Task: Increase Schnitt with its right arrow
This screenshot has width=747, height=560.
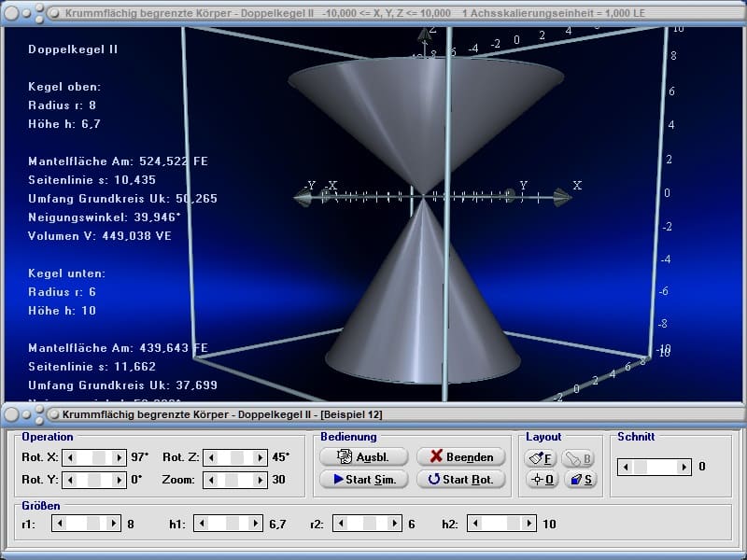Action: point(684,468)
